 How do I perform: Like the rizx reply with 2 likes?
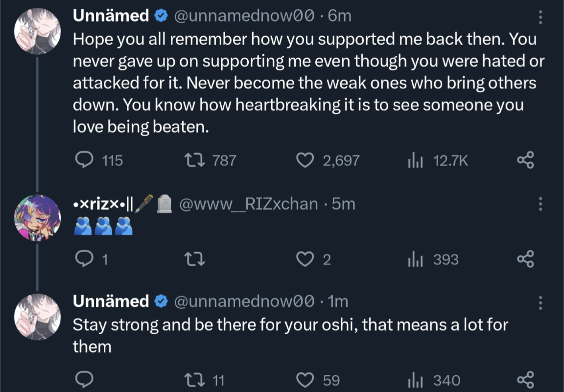point(305,259)
